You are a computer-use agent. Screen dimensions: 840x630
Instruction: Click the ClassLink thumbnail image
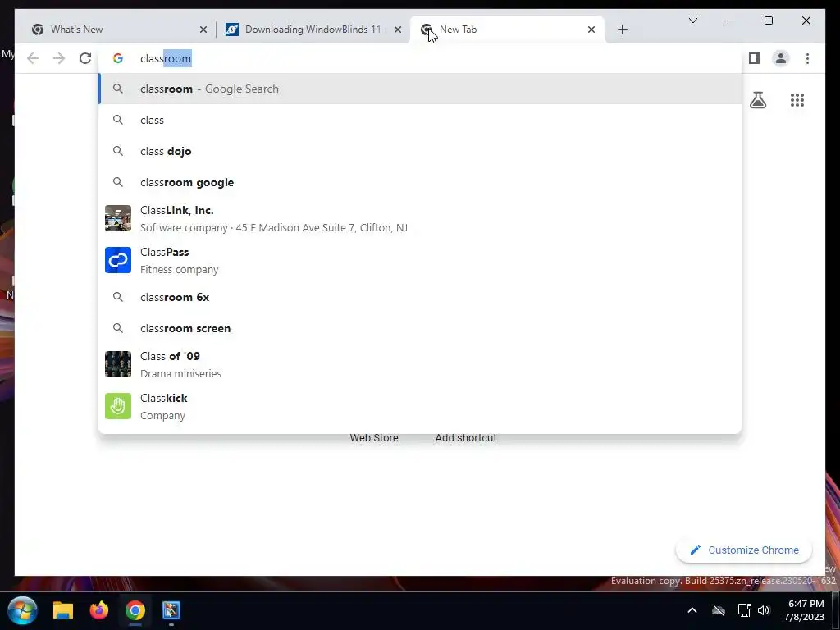(118, 218)
